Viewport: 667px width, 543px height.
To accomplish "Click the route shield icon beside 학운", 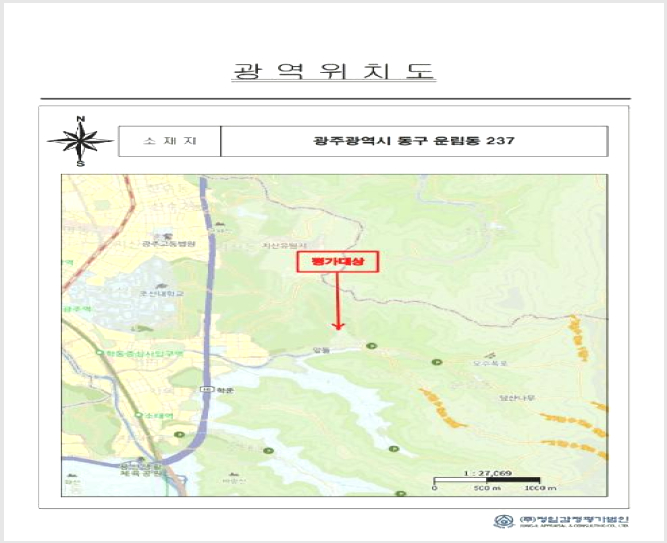I will tap(207, 390).
